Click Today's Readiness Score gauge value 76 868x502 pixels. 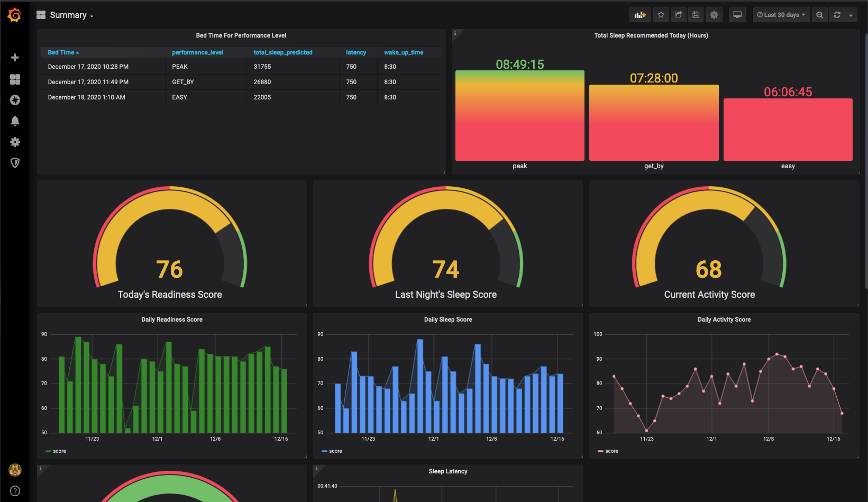tap(169, 270)
